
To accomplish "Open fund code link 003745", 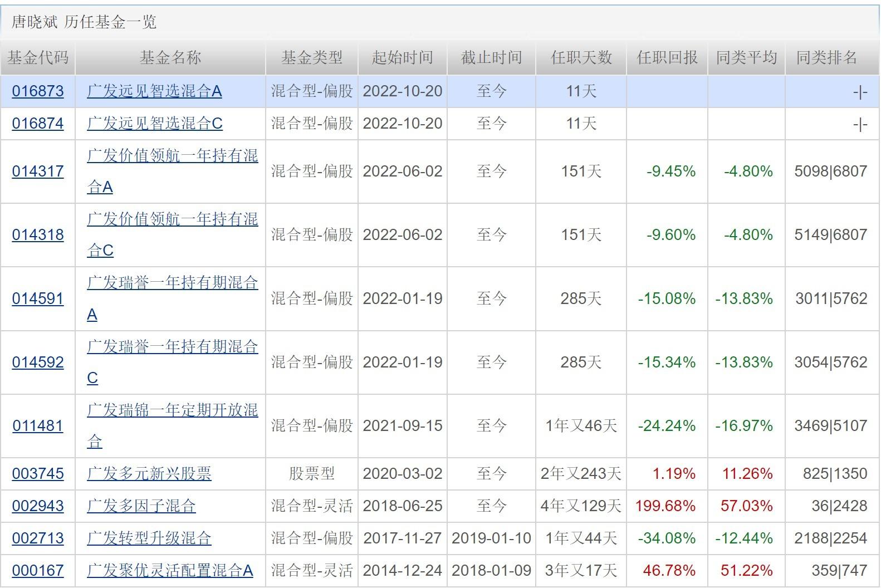I will 38,474.
